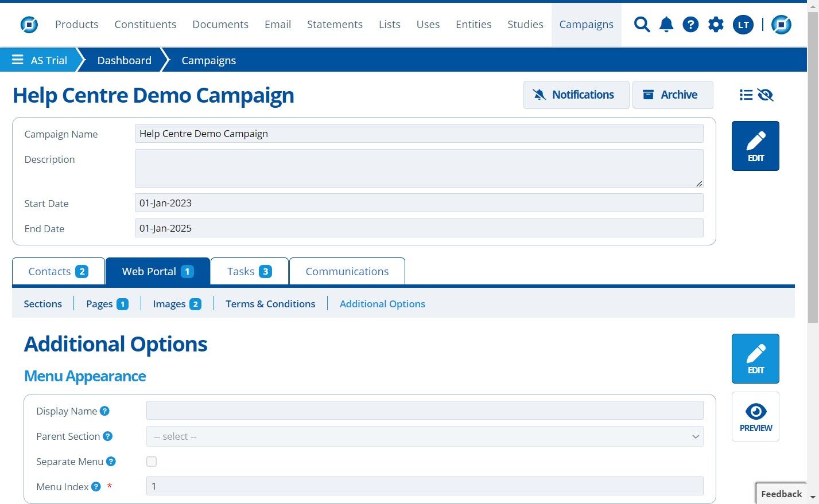
Task: Open the Lists menu
Action: [x=390, y=24]
